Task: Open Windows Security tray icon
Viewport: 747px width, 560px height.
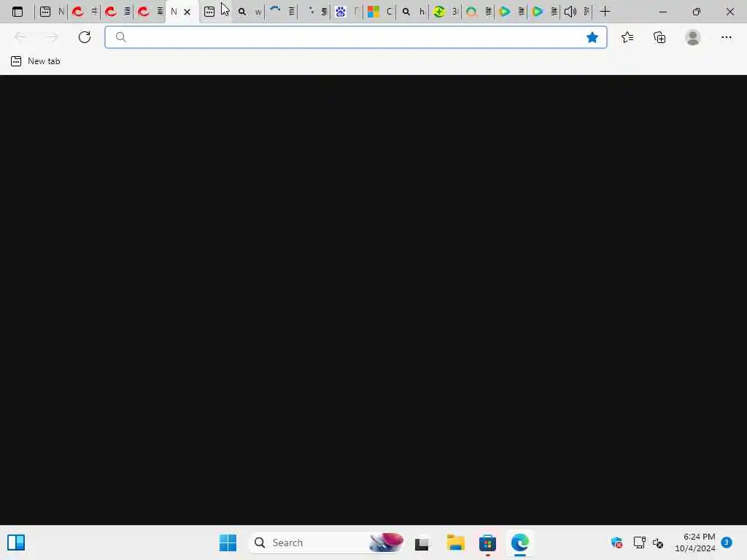Action: [616, 542]
